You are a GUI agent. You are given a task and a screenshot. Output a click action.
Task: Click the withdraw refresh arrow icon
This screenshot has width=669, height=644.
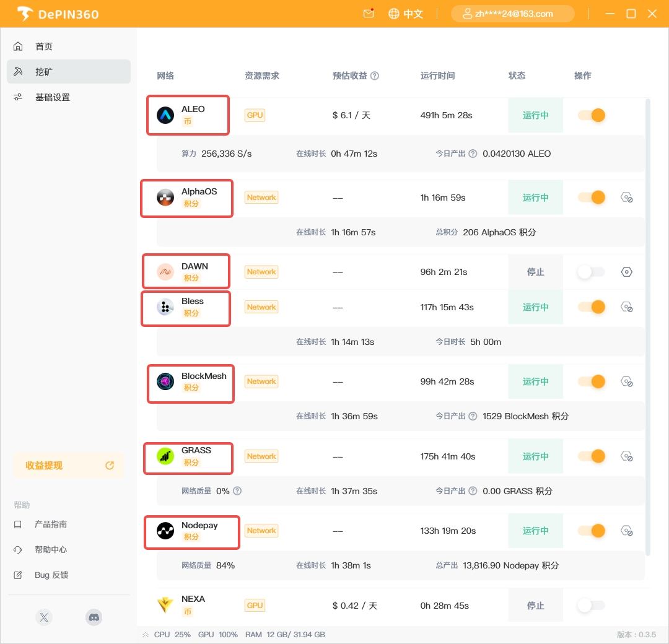pyautogui.click(x=110, y=465)
